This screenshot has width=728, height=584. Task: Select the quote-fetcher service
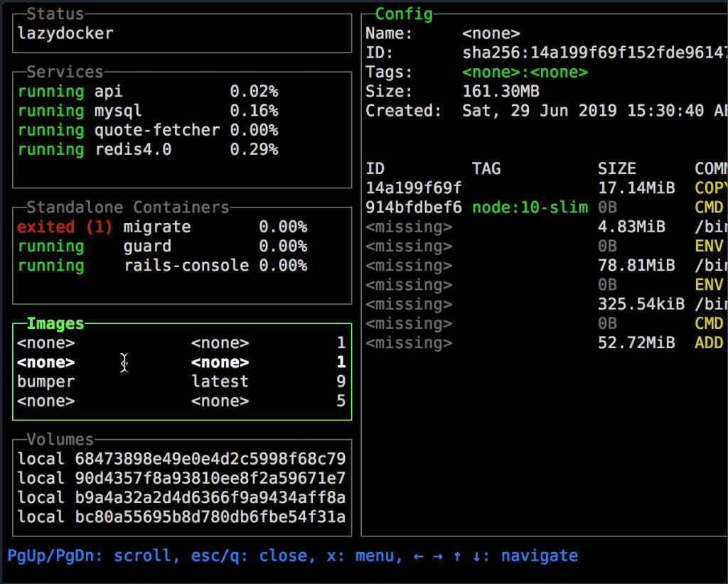pyautogui.click(x=142, y=130)
